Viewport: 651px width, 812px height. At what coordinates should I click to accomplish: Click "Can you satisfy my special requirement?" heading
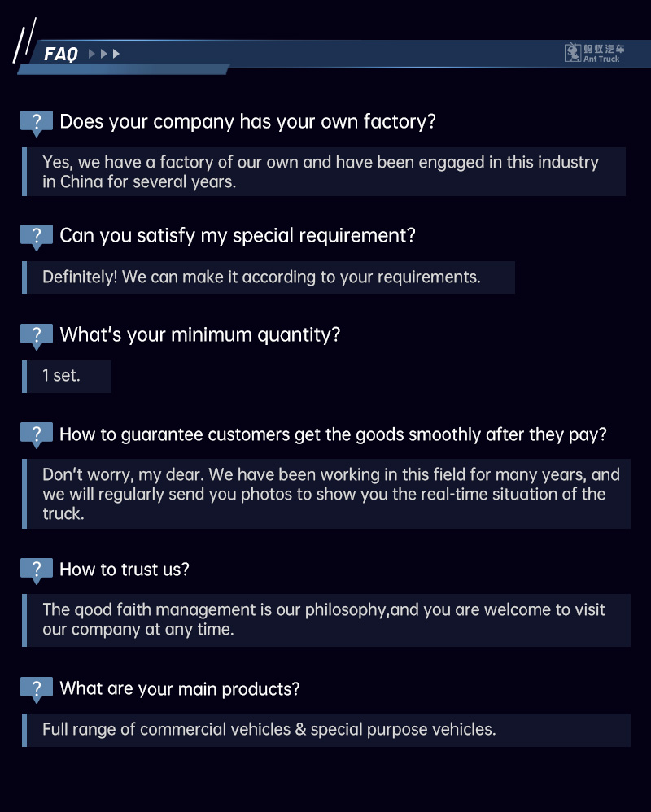(x=237, y=236)
